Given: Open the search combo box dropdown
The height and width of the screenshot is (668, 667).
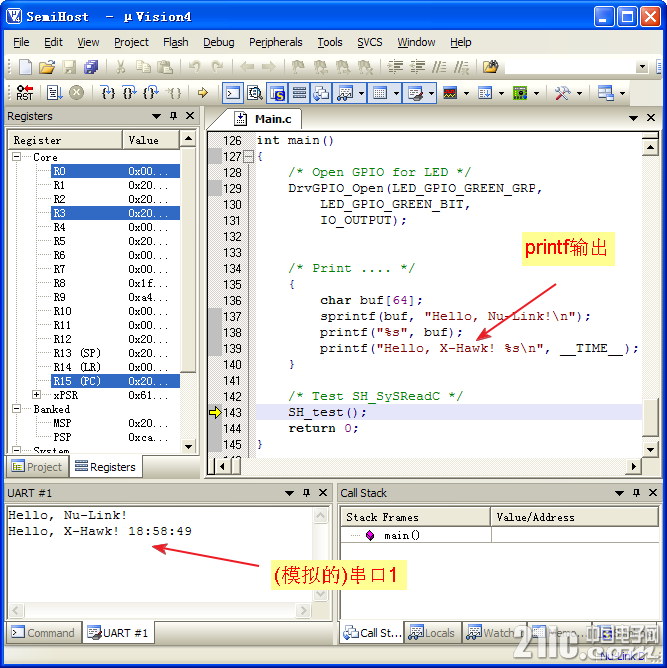Looking at the screenshot, I should click(642, 67).
